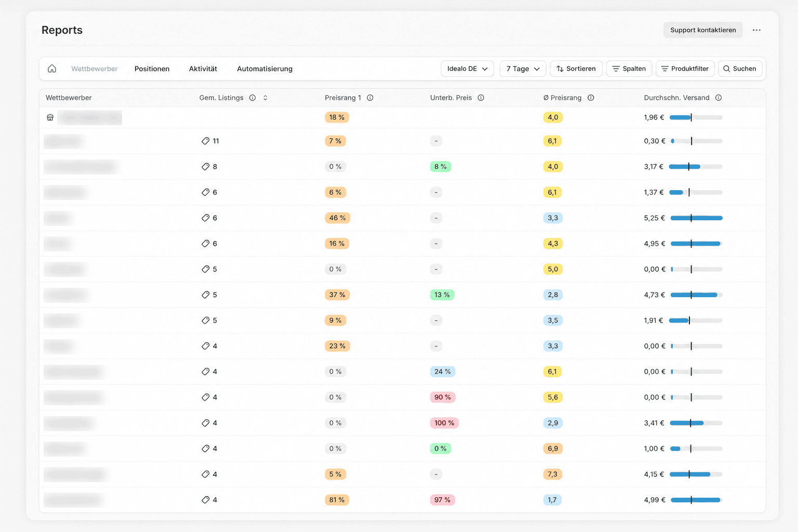Click the 97 % Unterb. Preis badge
Image resolution: width=798 pixels, height=532 pixels.
pos(443,500)
